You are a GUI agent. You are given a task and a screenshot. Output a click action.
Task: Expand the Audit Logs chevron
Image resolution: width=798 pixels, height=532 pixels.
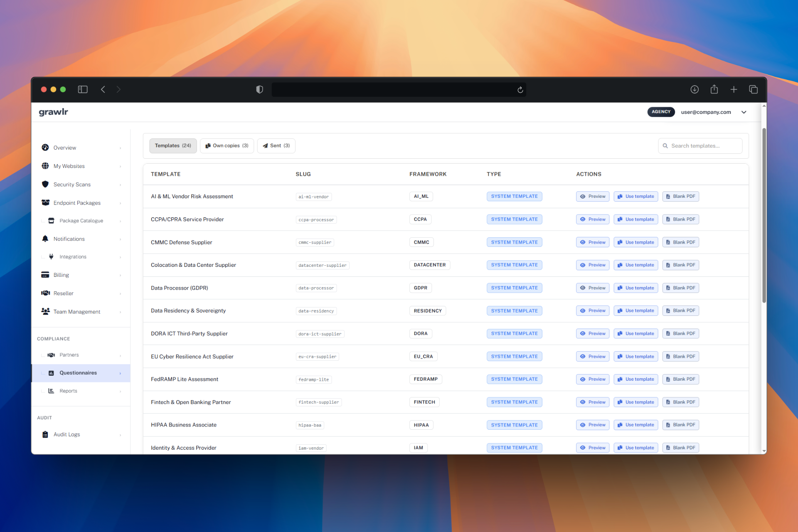[x=121, y=435]
